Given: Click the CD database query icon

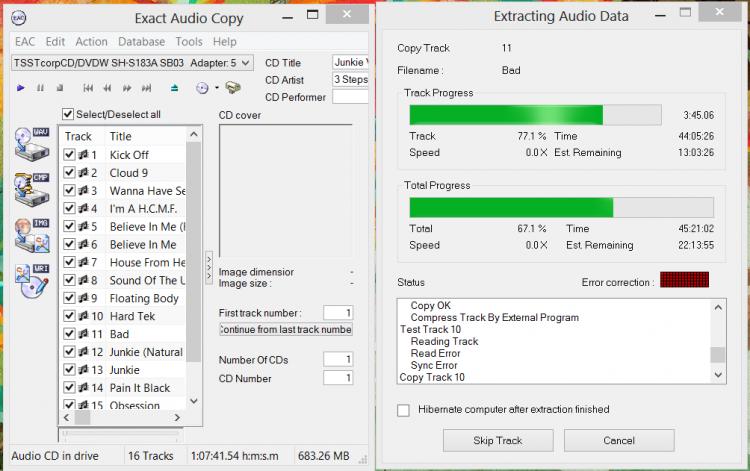Looking at the screenshot, I should [x=202, y=88].
